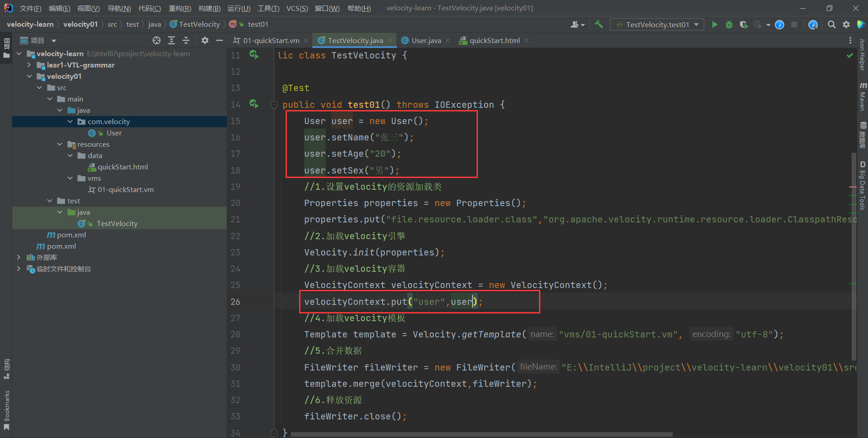Collapse the velocity01 module node
Screen dimensions: 868x438
coord(29,76)
